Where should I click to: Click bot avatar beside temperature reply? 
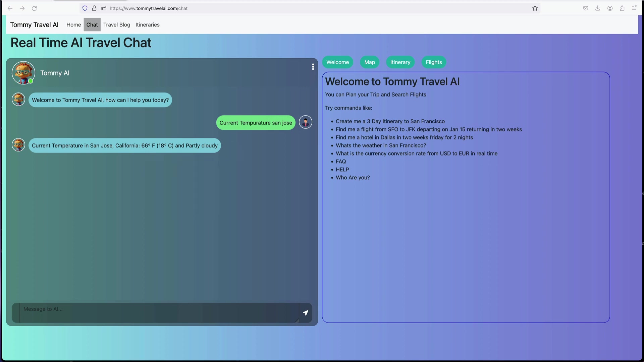click(x=18, y=145)
